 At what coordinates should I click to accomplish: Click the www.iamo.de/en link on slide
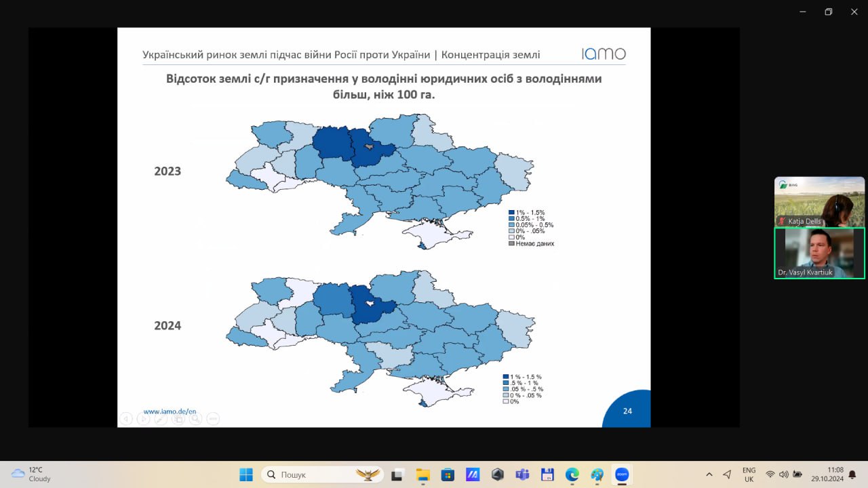click(x=170, y=411)
